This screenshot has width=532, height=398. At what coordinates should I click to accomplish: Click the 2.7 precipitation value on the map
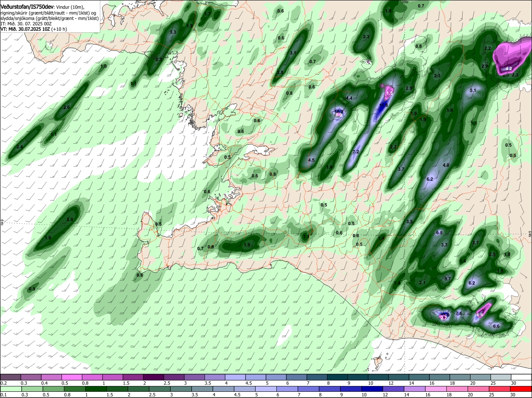475,243
